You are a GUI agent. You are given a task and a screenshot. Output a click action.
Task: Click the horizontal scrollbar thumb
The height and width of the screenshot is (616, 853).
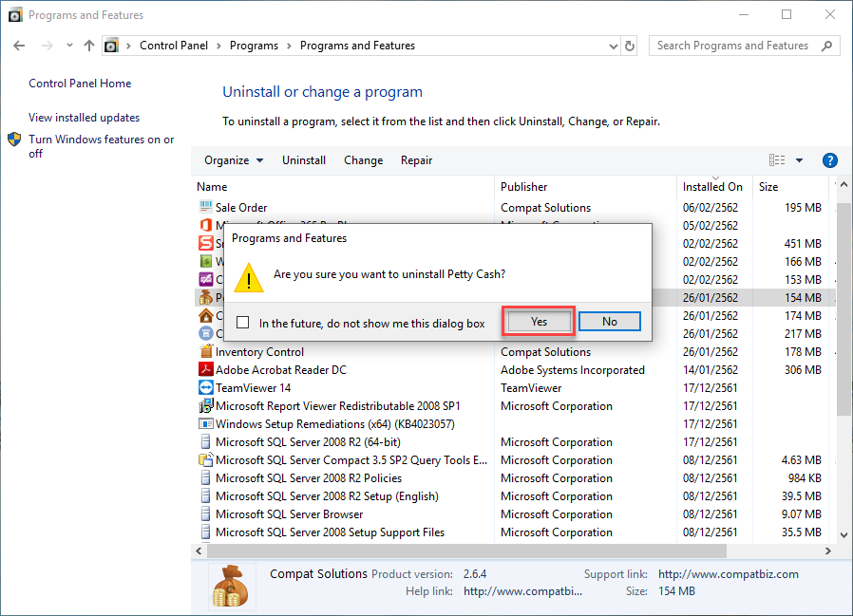(466, 551)
